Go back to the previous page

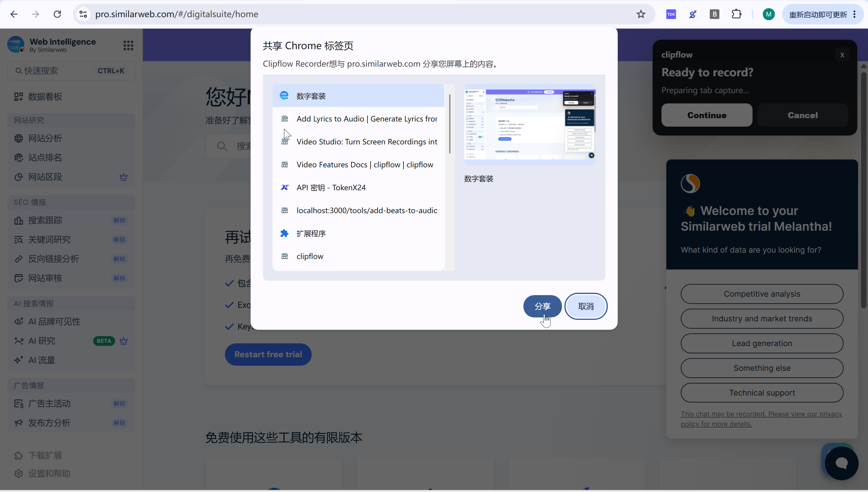point(14,14)
